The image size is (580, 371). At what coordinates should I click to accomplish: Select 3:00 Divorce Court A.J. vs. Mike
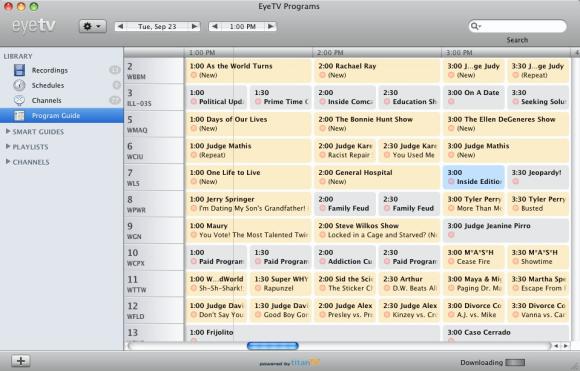coord(474,310)
